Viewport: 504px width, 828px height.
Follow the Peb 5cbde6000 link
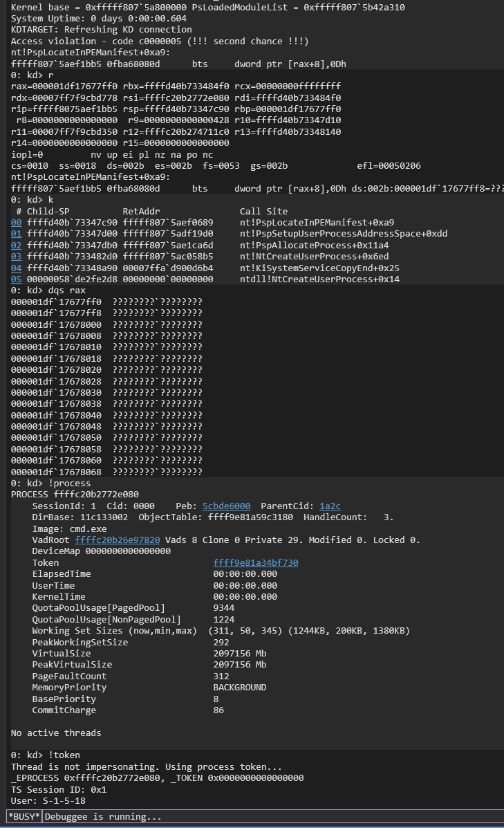tap(226, 506)
